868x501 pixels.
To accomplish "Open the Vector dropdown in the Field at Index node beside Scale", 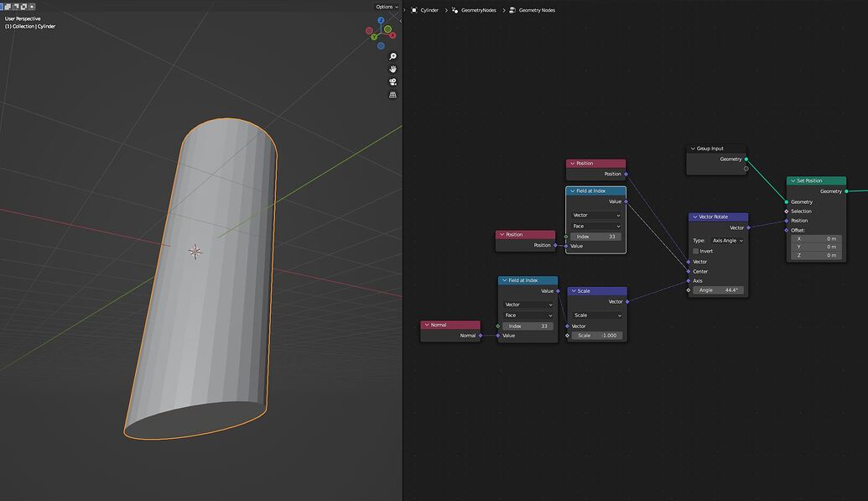I will tap(528, 305).
